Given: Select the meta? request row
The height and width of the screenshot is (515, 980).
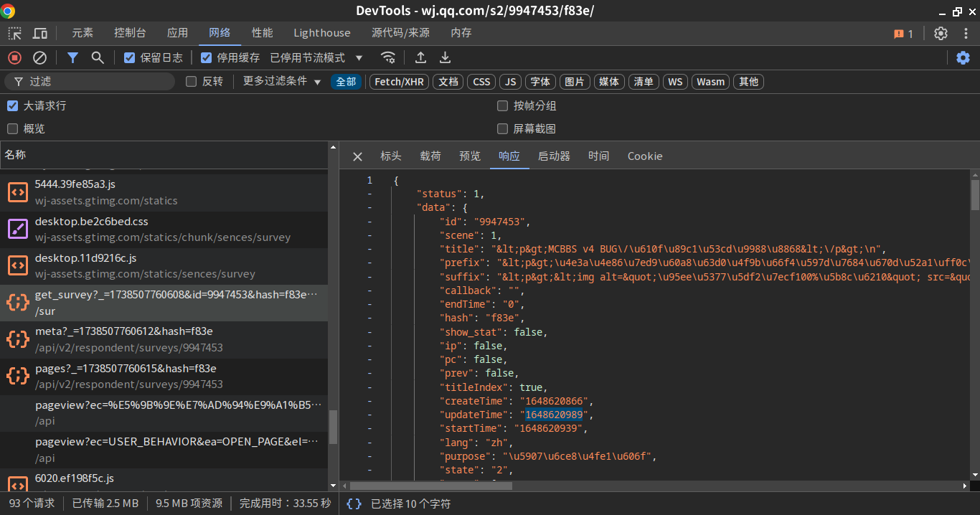Looking at the screenshot, I should 164,339.
